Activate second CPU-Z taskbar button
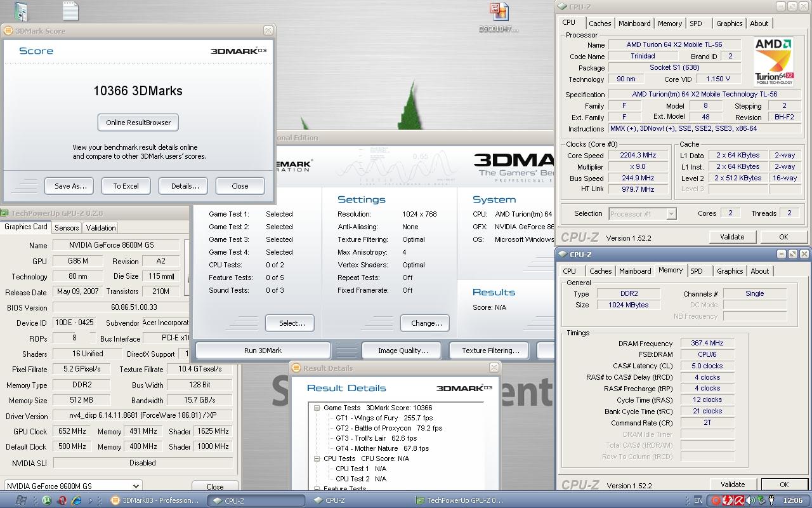 (358, 500)
